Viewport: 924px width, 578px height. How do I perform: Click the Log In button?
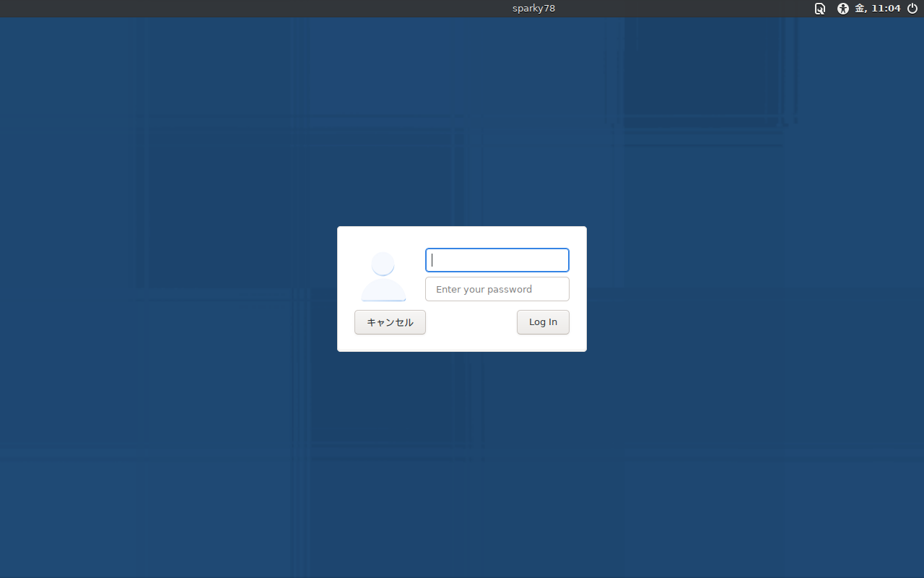pyautogui.click(x=543, y=322)
